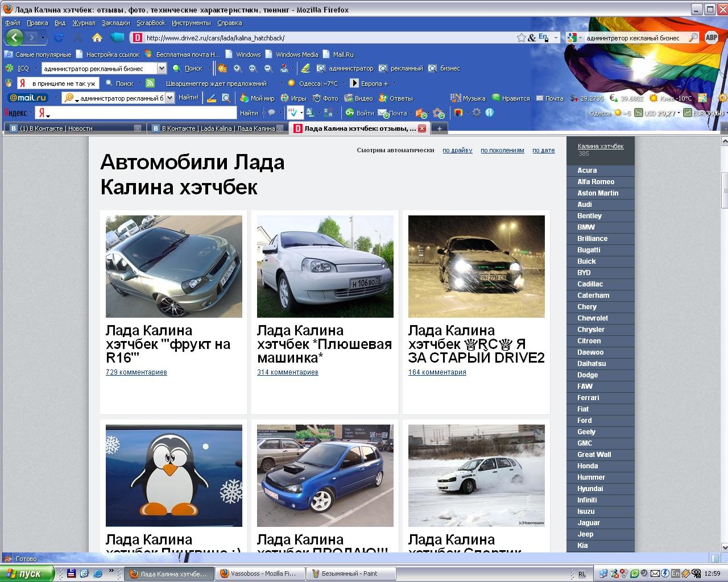The height and width of the screenshot is (582, 728).
Task: Open the 314 комментариев link
Action: coord(288,372)
